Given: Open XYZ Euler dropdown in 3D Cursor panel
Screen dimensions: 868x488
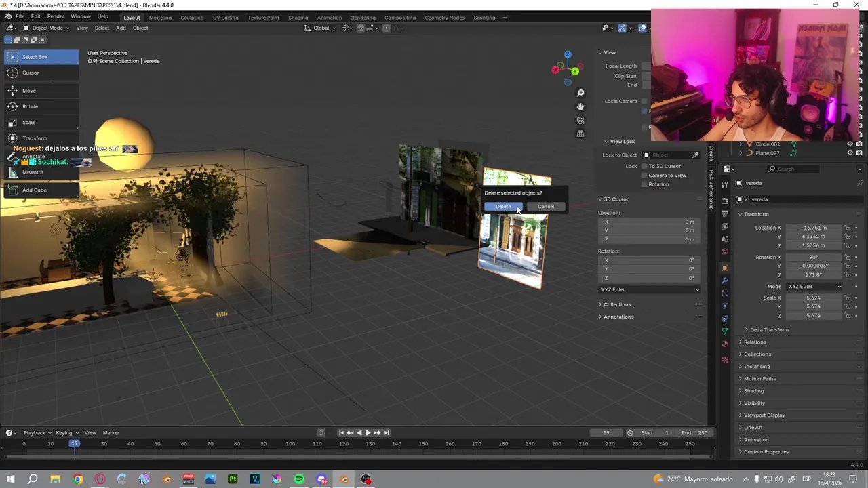Looking at the screenshot, I should (x=650, y=290).
